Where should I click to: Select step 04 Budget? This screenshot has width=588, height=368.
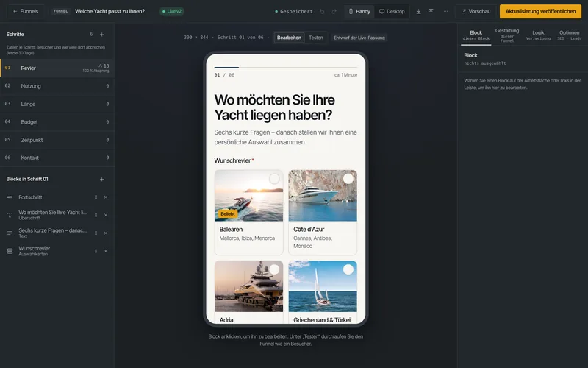(57, 122)
